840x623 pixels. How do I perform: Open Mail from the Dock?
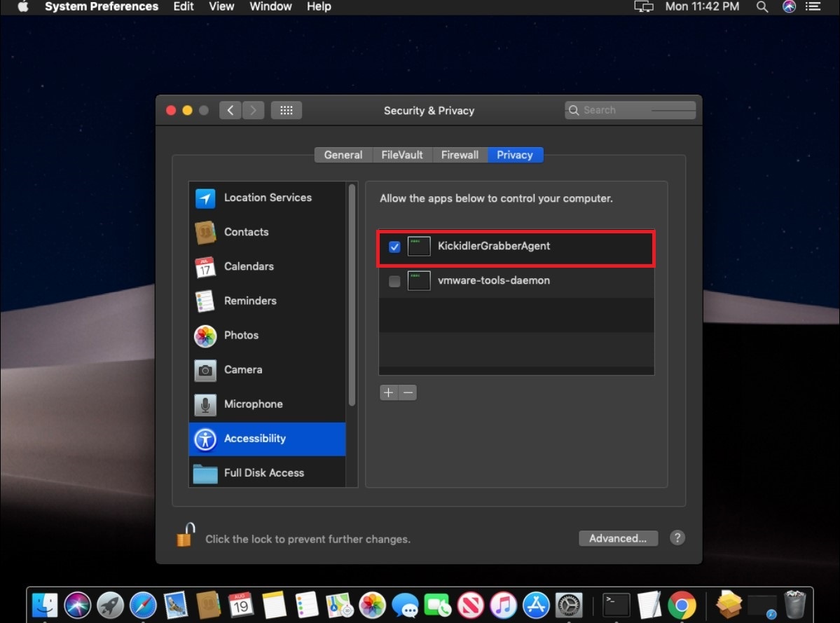click(176, 605)
